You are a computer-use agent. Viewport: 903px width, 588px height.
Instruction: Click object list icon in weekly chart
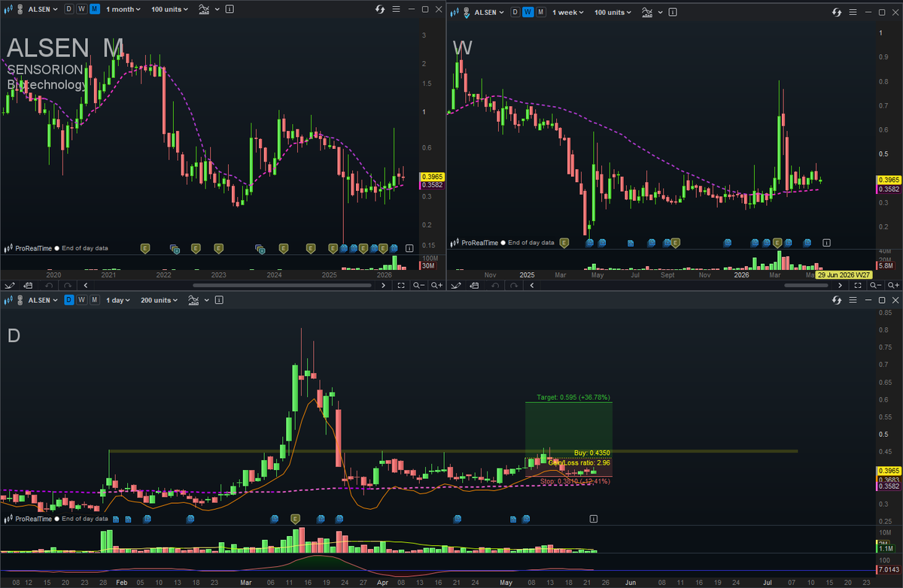point(476,285)
